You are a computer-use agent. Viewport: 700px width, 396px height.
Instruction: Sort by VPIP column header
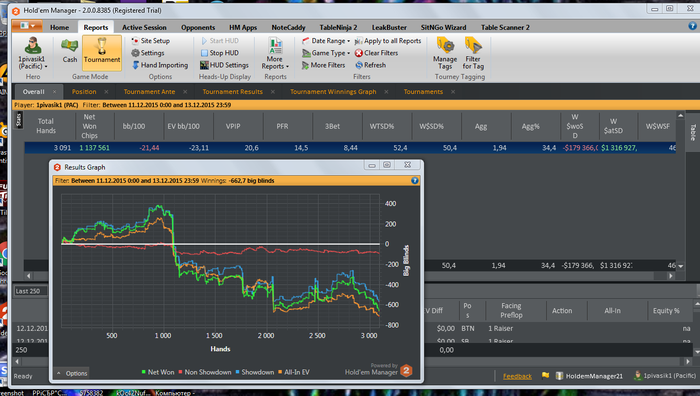[233, 126]
